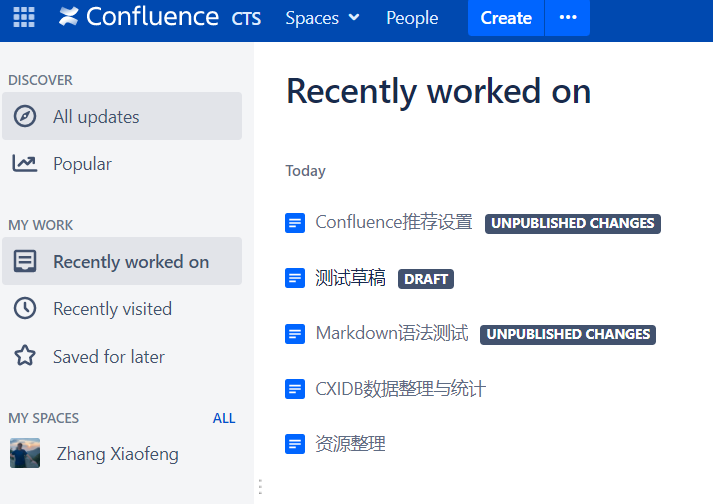This screenshot has height=504, width=713.
Task: Click the page icon next to 测试草稿
Action: (295, 278)
